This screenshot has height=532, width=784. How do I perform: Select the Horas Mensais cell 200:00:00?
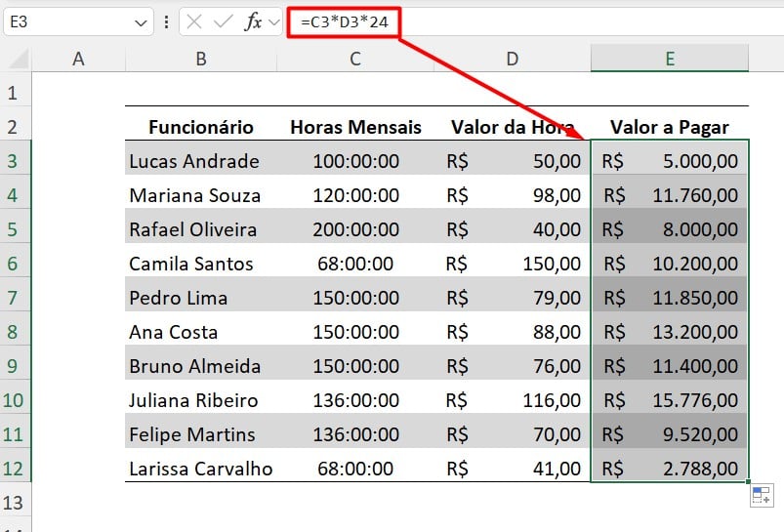[x=355, y=229]
